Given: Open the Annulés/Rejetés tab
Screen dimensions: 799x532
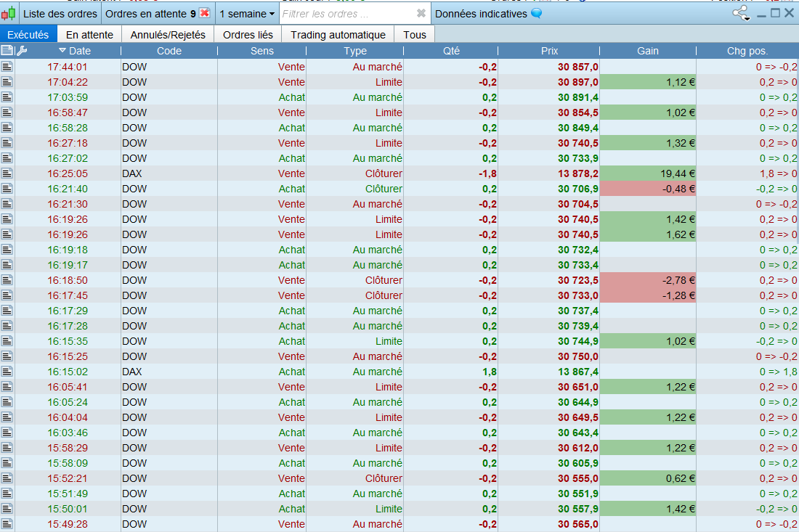Looking at the screenshot, I should (x=168, y=35).
